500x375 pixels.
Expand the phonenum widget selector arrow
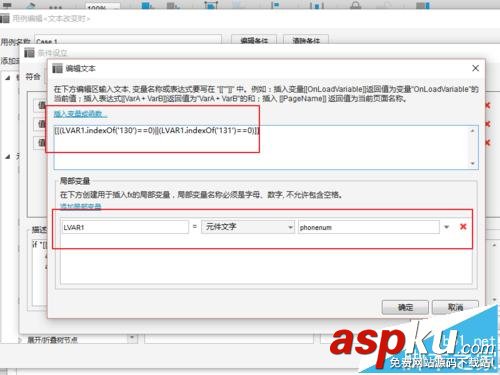tap(447, 227)
